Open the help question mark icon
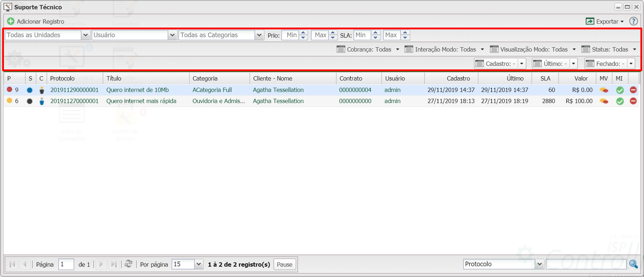Screen dimensions: 644x277 coord(633,21)
